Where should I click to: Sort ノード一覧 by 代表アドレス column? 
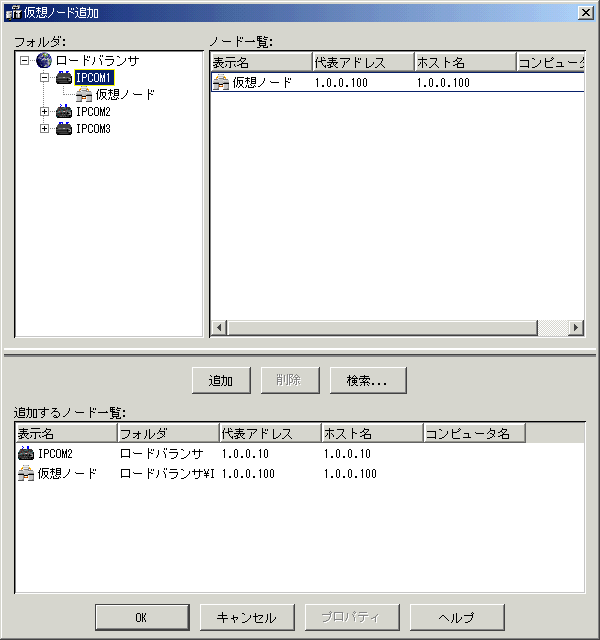[x=364, y=62]
